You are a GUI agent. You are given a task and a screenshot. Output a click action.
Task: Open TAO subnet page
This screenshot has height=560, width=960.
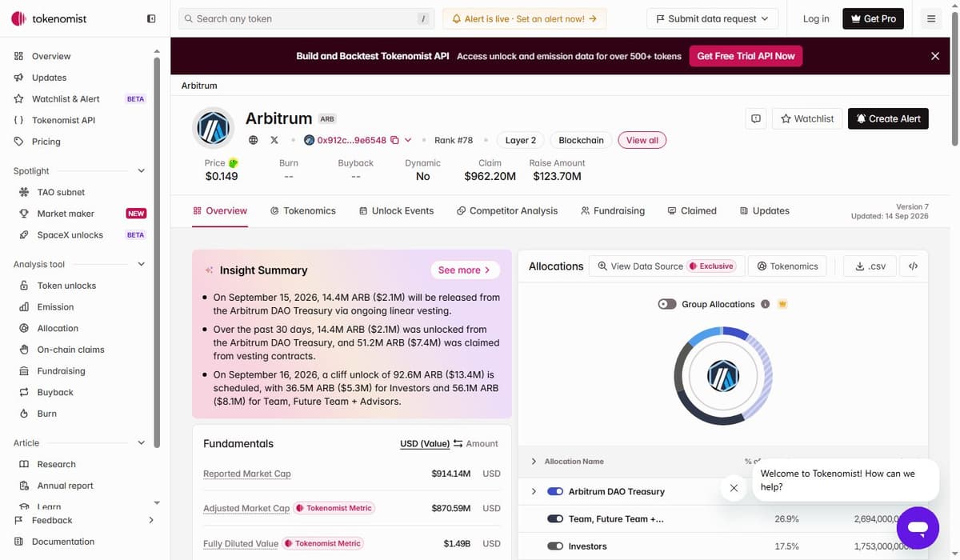61,192
